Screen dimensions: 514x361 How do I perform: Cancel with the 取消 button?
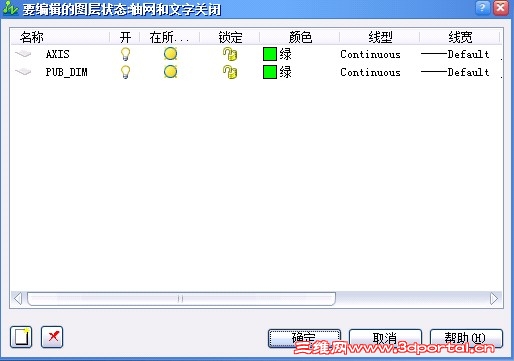point(385,338)
